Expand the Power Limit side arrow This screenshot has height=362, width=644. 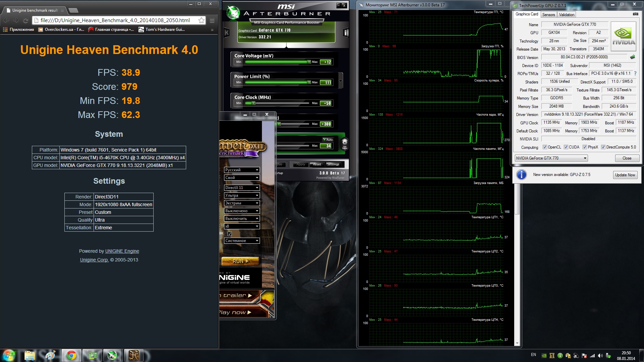coord(340,81)
